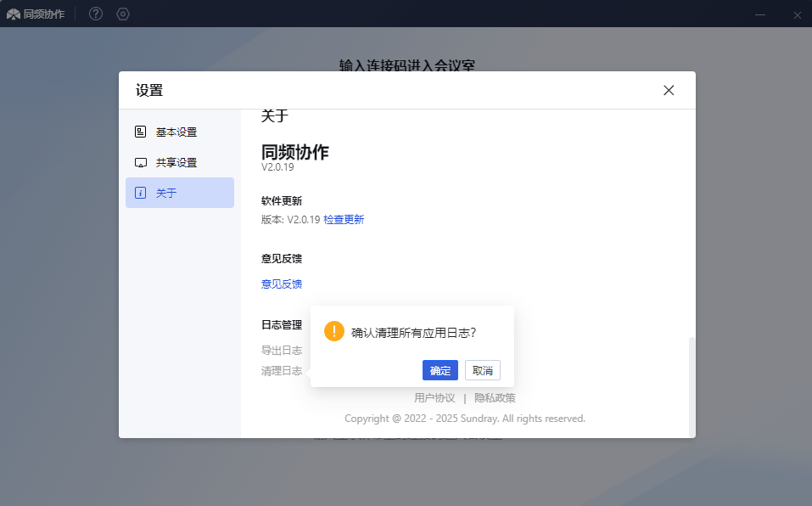This screenshot has width=812, height=506.
Task: Click 导出日志 under 日志管理
Action: [x=282, y=351]
